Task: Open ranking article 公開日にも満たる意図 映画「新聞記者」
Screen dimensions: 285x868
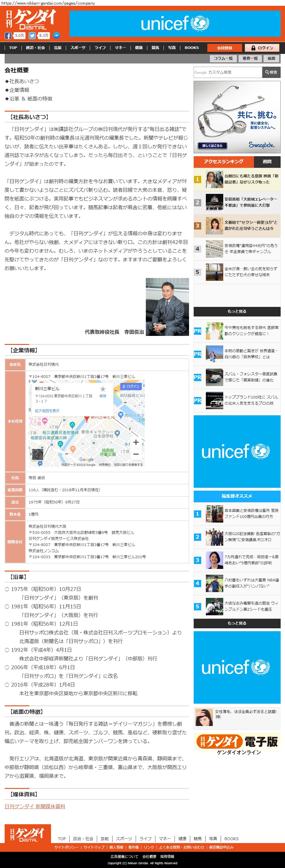Action: [x=252, y=179]
